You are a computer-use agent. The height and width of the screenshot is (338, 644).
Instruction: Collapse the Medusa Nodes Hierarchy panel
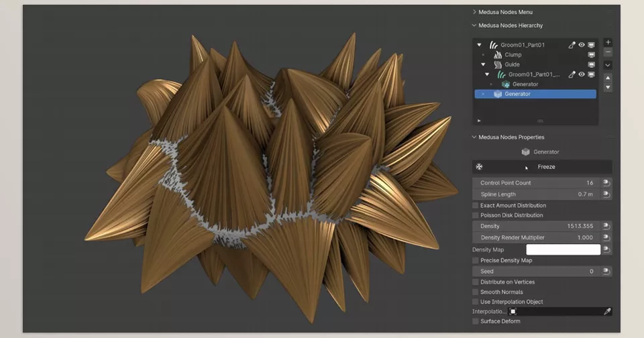510,25
